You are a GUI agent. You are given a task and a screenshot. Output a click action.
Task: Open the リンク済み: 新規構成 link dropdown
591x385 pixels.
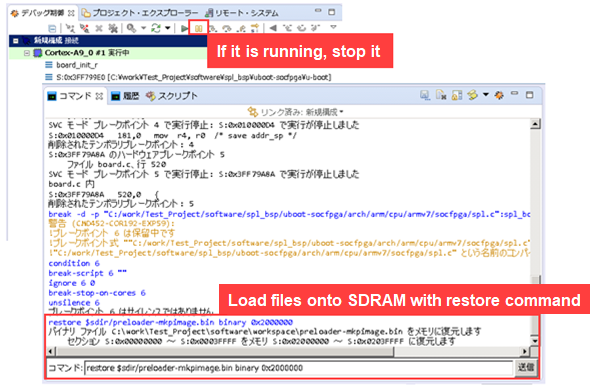point(296,112)
